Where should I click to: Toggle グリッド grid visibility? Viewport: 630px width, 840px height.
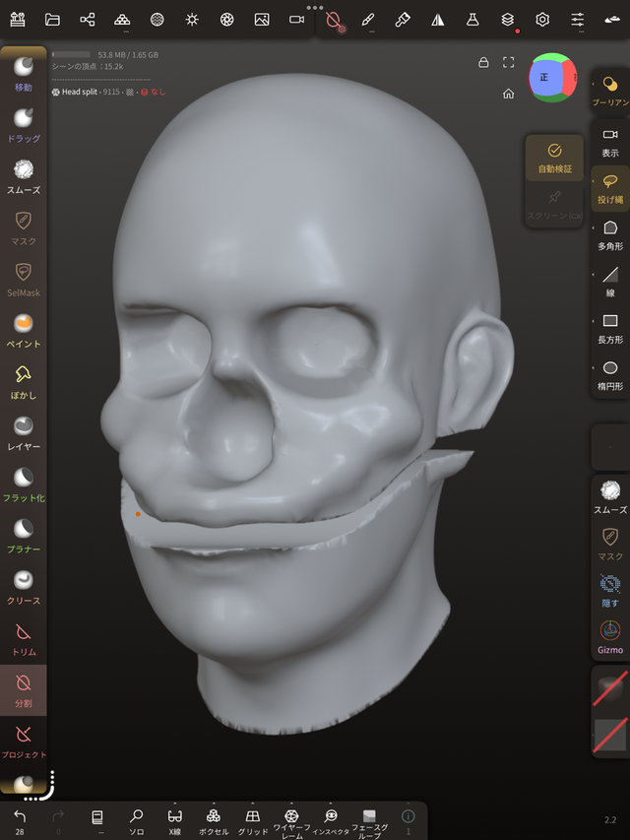(x=253, y=820)
